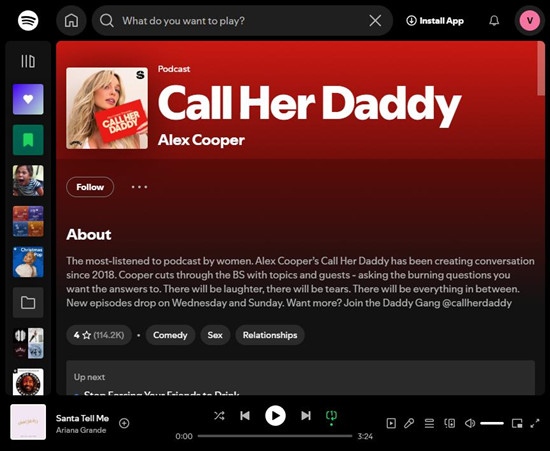Skip to next track
This screenshot has width=550, height=451.
pos(306,416)
